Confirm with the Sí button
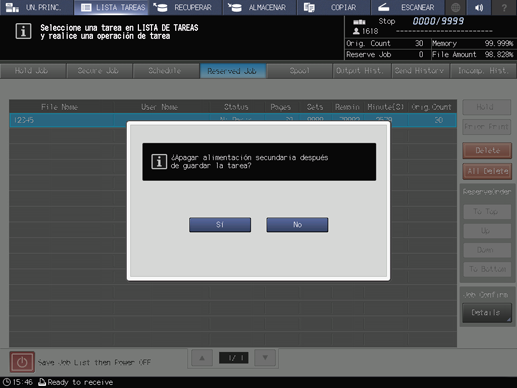This screenshot has height=388, width=517. [x=220, y=225]
